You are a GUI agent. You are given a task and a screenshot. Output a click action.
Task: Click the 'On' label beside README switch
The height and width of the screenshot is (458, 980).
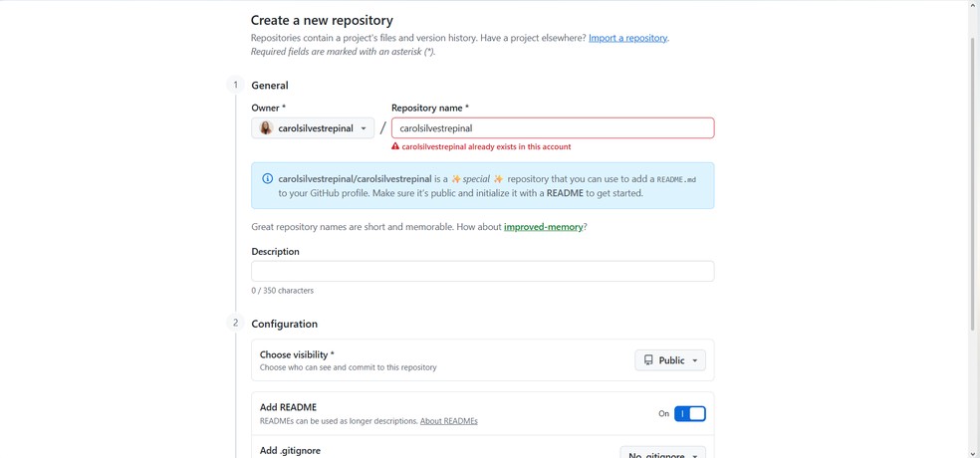663,413
